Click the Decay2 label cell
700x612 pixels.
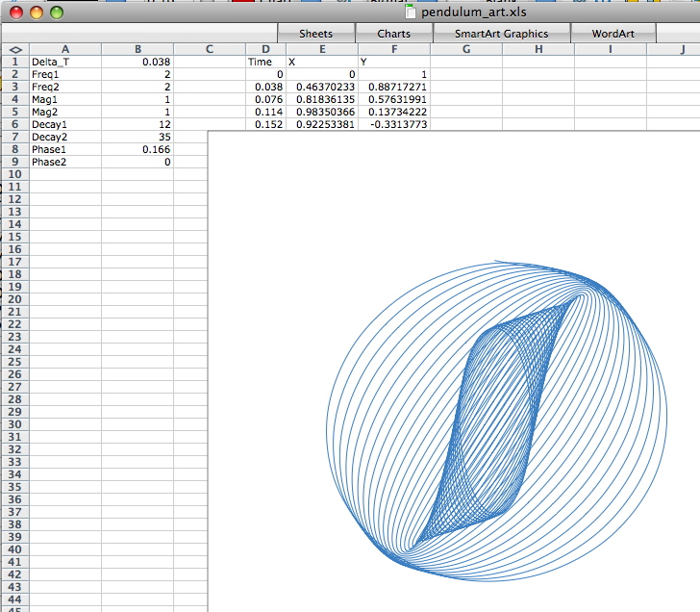pyautogui.click(x=65, y=137)
